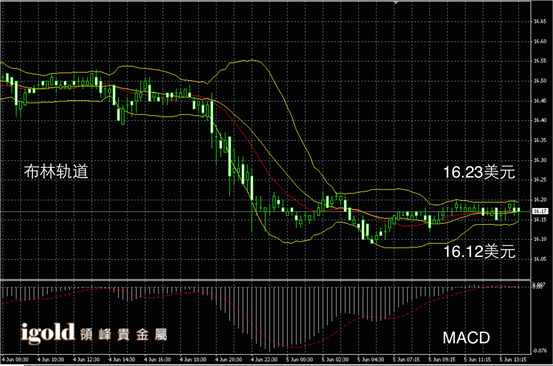Screen dimensions: 553x366
Task: Click the chart shift triangle marker at top
Action: (396, 2)
